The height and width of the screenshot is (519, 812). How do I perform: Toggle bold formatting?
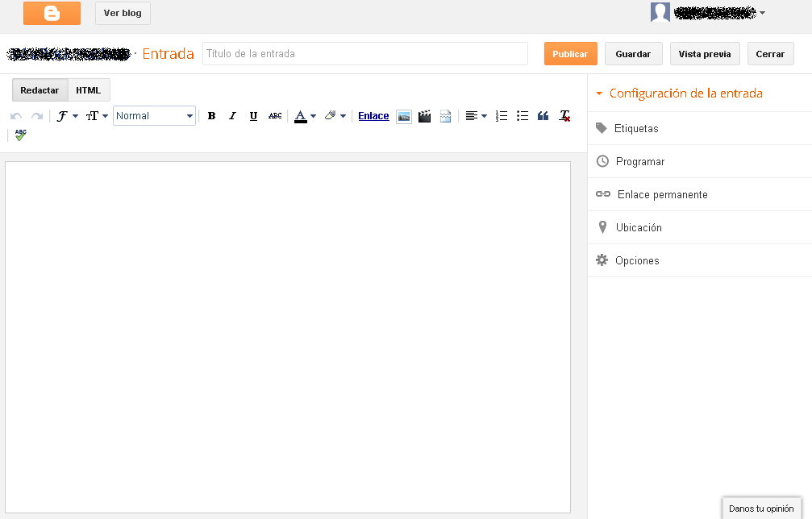tap(211, 116)
